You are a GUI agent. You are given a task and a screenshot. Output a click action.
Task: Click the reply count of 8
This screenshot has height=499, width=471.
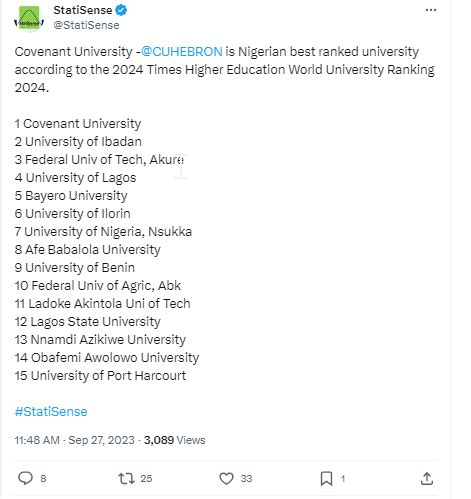point(43,479)
